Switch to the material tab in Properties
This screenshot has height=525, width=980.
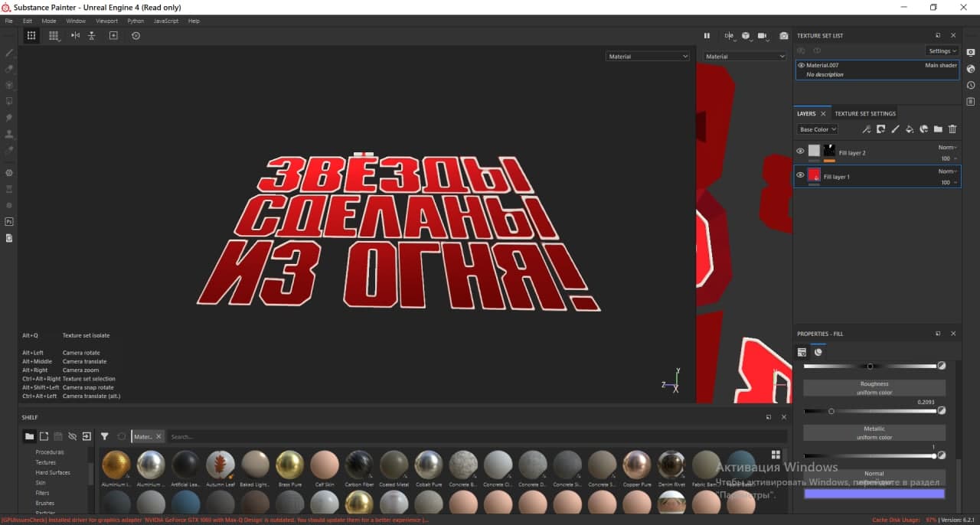coord(818,352)
